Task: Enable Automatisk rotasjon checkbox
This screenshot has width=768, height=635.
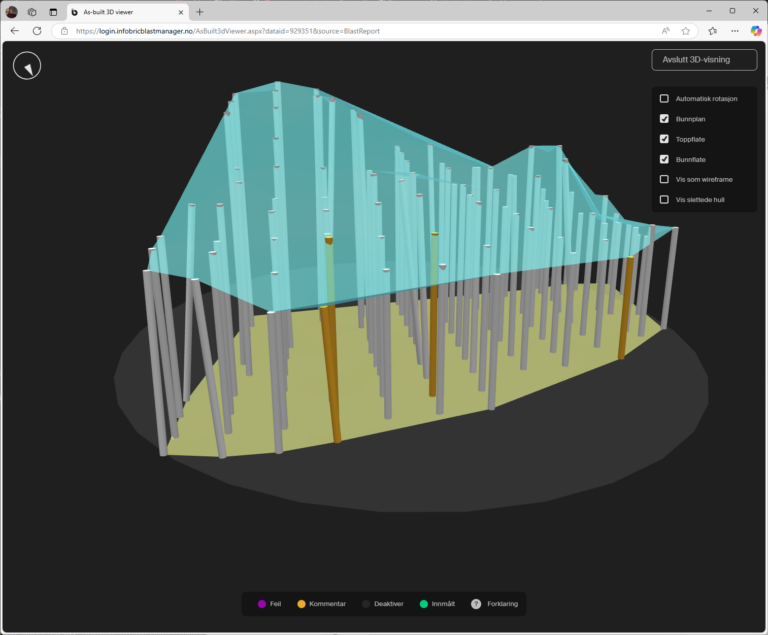Action: click(664, 99)
